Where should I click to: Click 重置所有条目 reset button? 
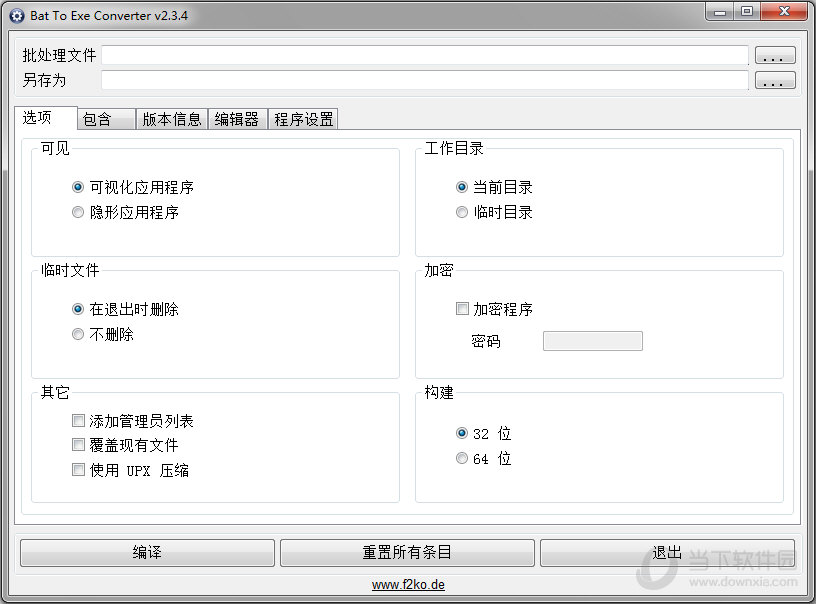pos(407,552)
